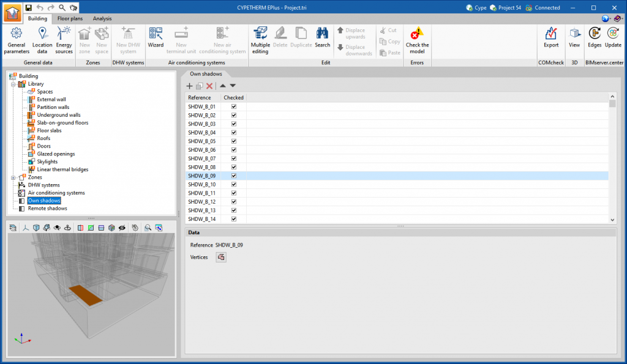Open the Analysis ribbon tab
This screenshot has width=627, height=364.
pyautogui.click(x=102, y=18)
